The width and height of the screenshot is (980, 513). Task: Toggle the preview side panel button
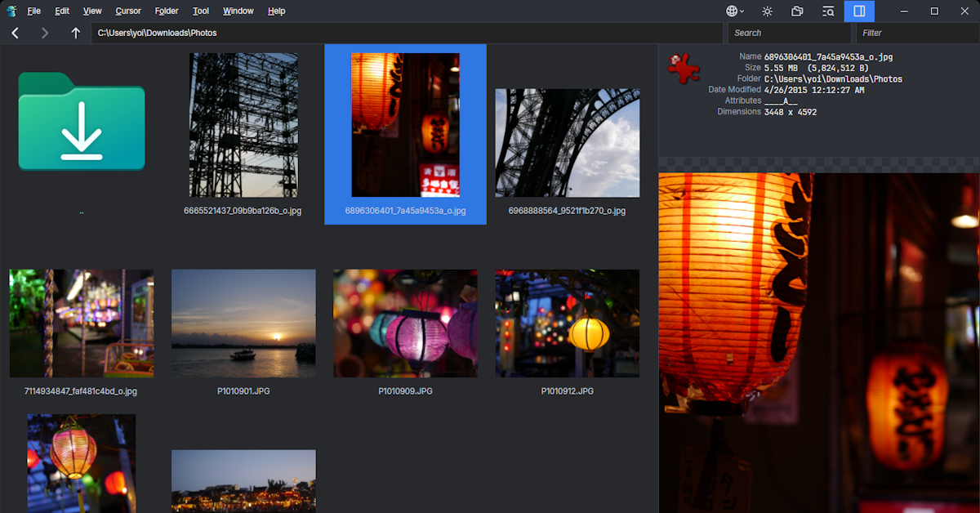pyautogui.click(x=859, y=11)
